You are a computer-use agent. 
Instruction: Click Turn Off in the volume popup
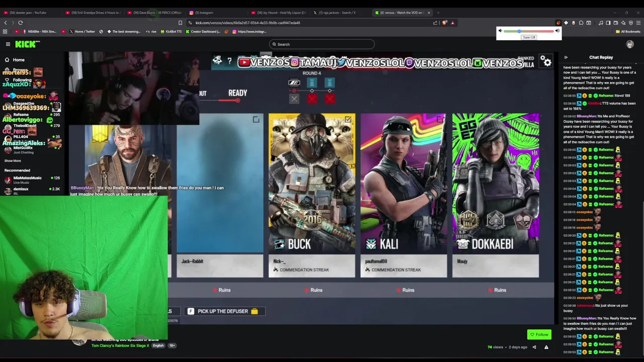point(529,38)
